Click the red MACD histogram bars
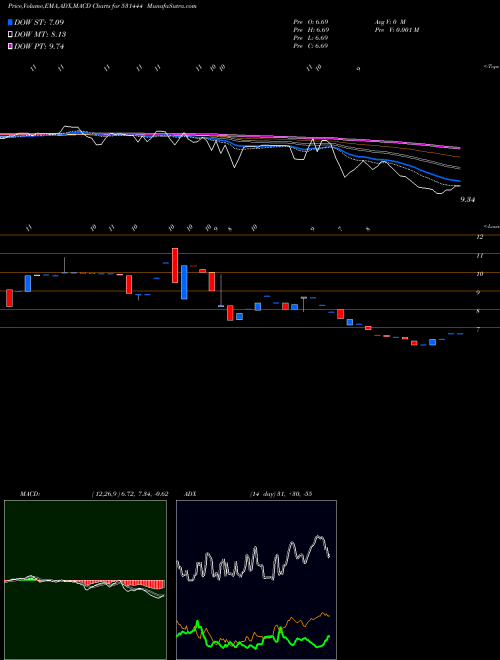This screenshot has width=500, height=660. click(122, 584)
